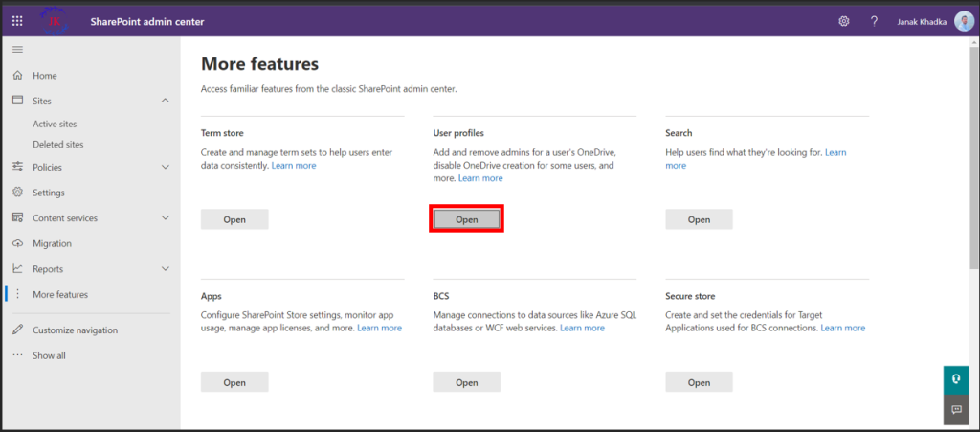The image size is (980, 432).
Task: Open the app launcher waffle icon
Action: pos(17,22)
